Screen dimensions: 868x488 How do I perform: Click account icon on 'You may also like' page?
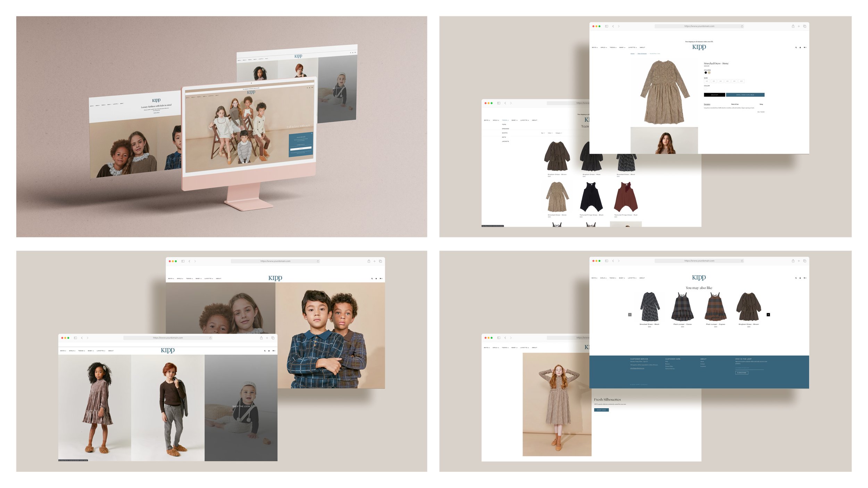800,278
